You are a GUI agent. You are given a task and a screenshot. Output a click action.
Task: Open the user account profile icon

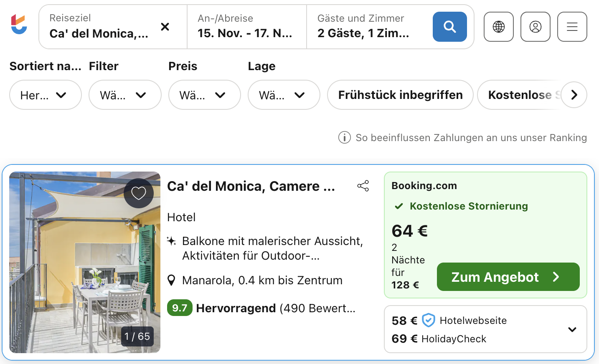tap(535, 27)
